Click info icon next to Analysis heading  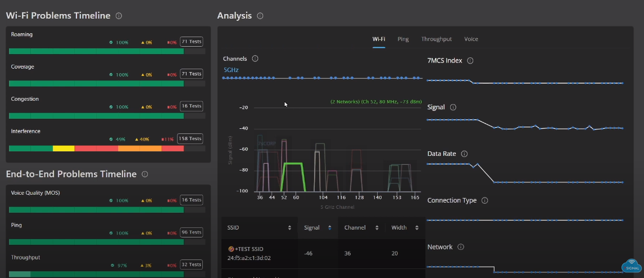point(260,16)
